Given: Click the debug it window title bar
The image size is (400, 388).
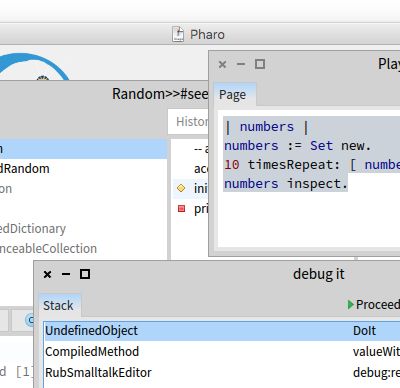Looking at the screenshot, I should 319,274.
